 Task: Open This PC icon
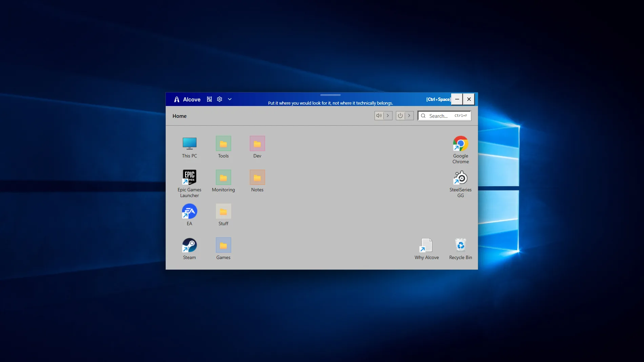click(x=189, y=147)
